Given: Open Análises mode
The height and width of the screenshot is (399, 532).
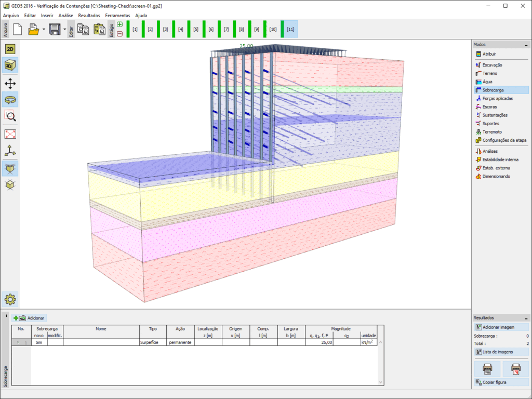Looking at the screenshot, I should pyautogui.click(x=501, y=151).
